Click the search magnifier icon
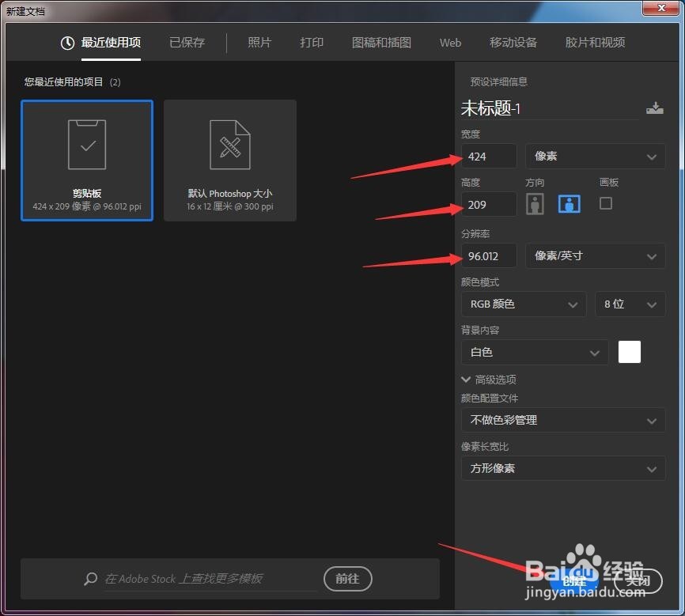Viewport: 685px width, 616px height. (x=89, y=579)
